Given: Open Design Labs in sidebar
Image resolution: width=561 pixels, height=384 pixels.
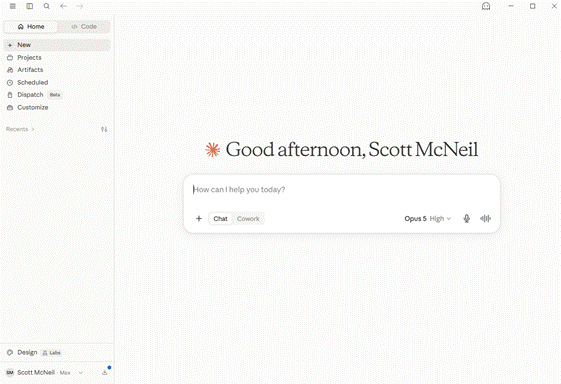Looking at the screenshot, I should [x=57, y=353].
